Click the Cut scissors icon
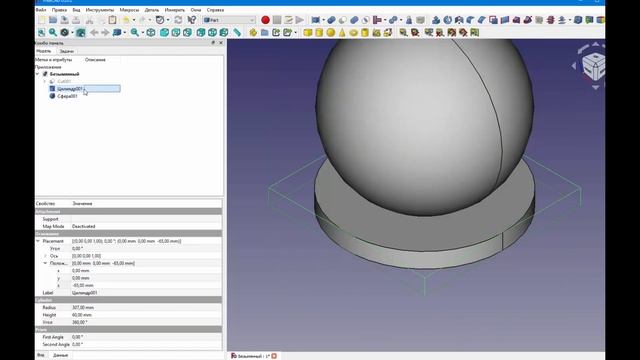The image size is (640, 360). click(89, 20)
